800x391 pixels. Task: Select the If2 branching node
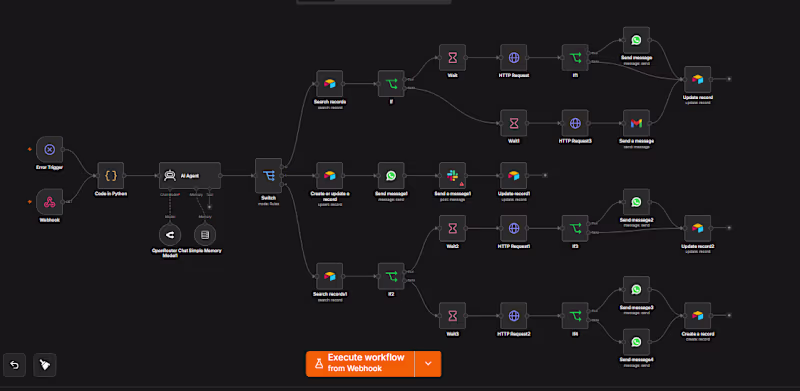tap(391, 276)
